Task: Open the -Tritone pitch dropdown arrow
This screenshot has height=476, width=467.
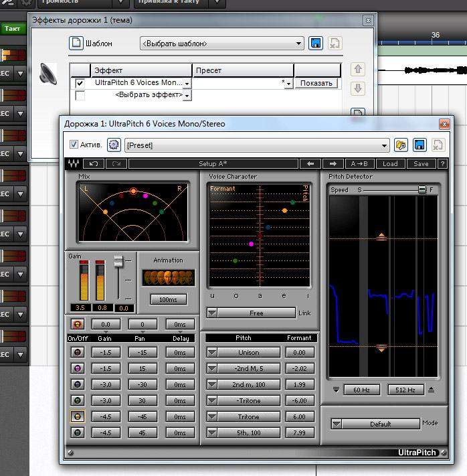Action: pos(212,401)
